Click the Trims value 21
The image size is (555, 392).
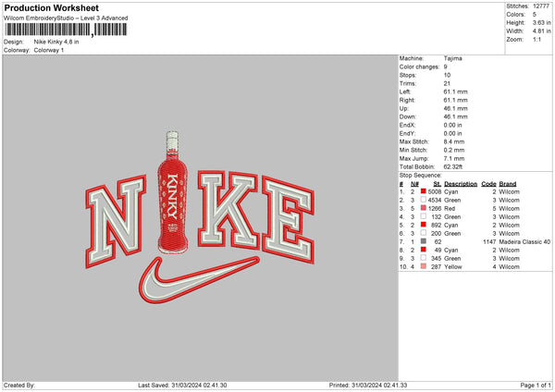click(447, 83)
